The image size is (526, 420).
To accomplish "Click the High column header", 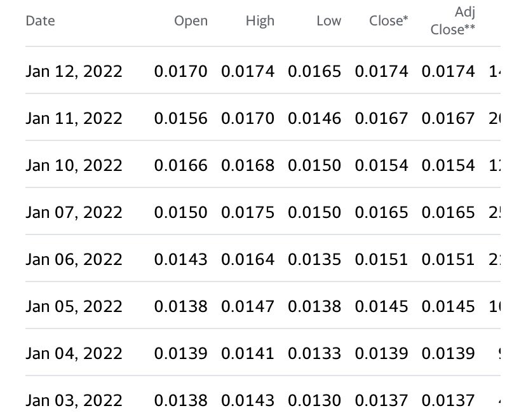I will (x=260, y=22).
